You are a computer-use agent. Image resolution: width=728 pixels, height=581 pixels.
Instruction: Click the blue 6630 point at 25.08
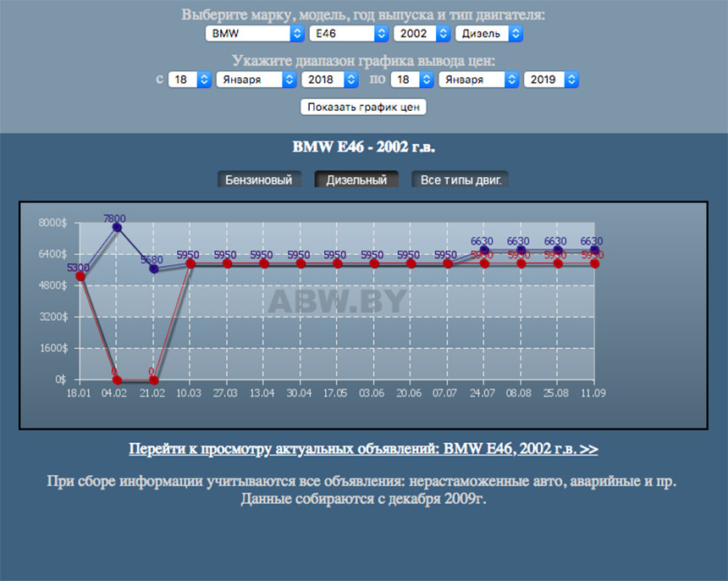coord(558,251)
